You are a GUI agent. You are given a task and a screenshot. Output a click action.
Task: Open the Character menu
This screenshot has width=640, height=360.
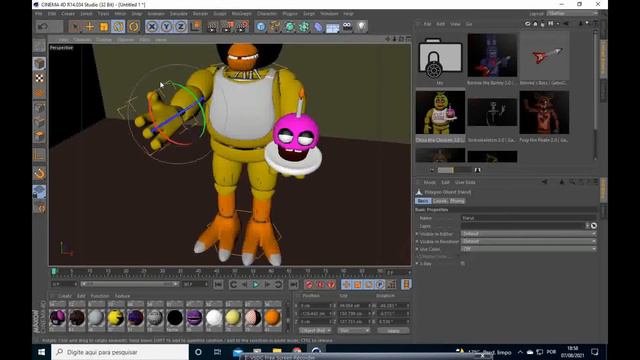[x=267, y=14]
